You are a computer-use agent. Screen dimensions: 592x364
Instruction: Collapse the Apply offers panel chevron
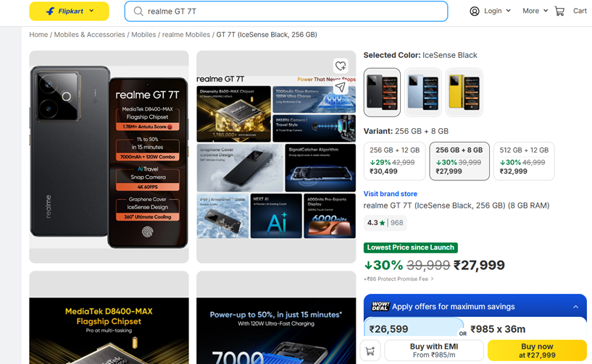[575, 307]
